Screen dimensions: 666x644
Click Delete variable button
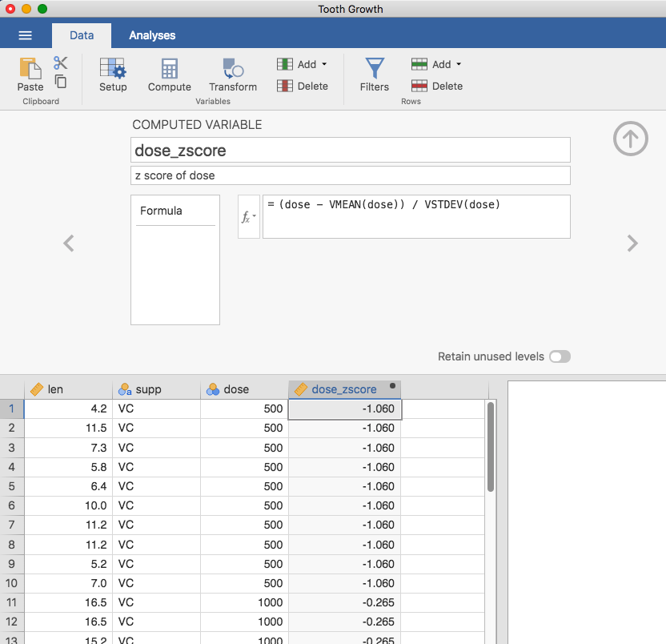302,86
